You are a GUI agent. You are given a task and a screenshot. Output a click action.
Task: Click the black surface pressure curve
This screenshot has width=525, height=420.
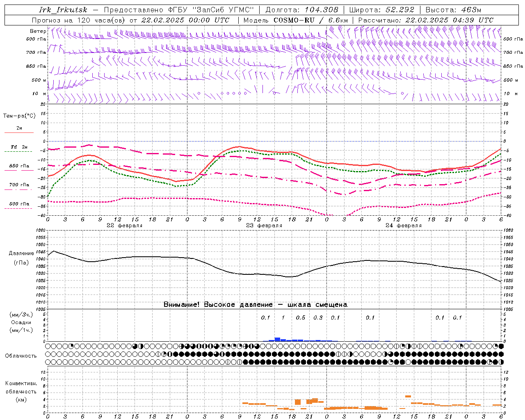point(275,274)
